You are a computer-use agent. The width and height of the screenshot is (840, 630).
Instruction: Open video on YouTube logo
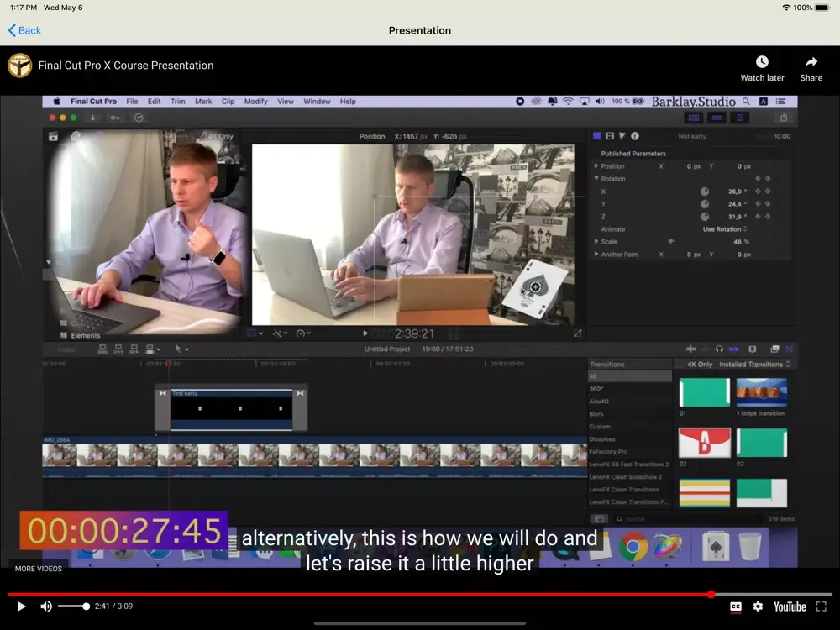coord(790,606)
